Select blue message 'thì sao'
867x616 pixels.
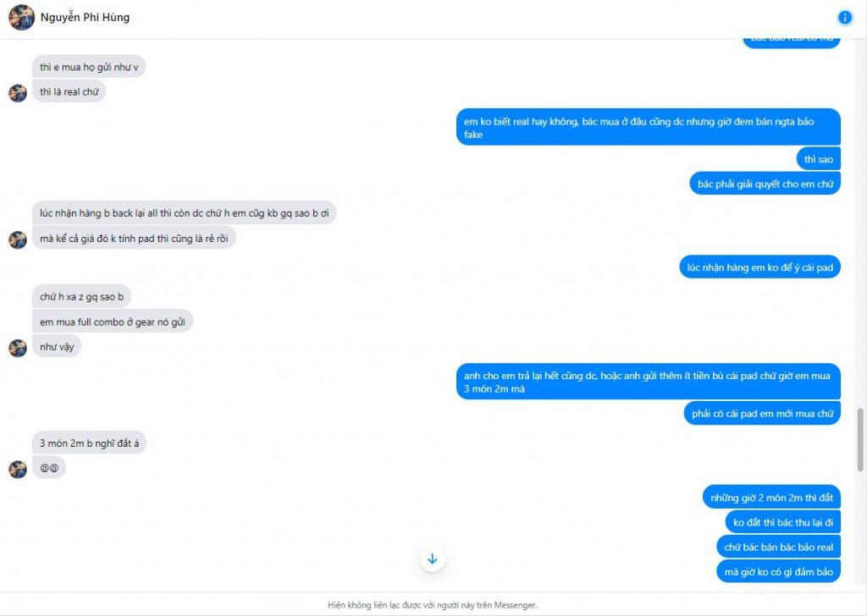tap(819, 159)
